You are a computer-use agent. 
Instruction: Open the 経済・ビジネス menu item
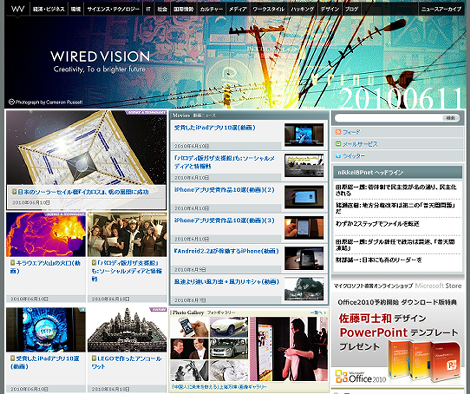[x=49, y=9]
